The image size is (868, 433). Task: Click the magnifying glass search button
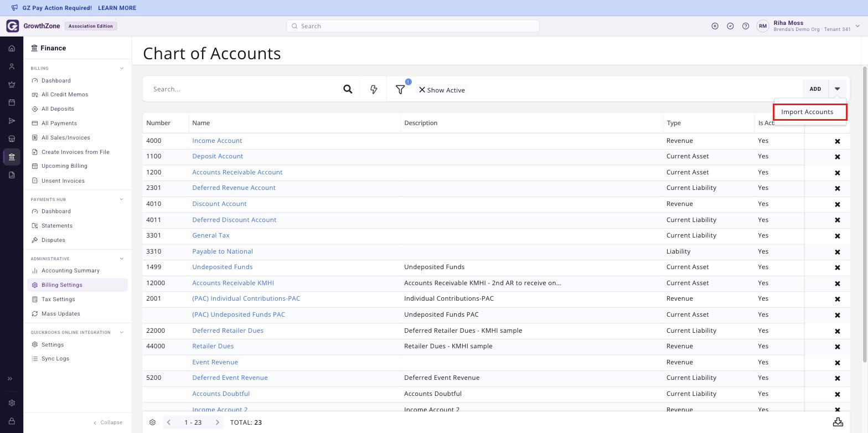[348, 89]
